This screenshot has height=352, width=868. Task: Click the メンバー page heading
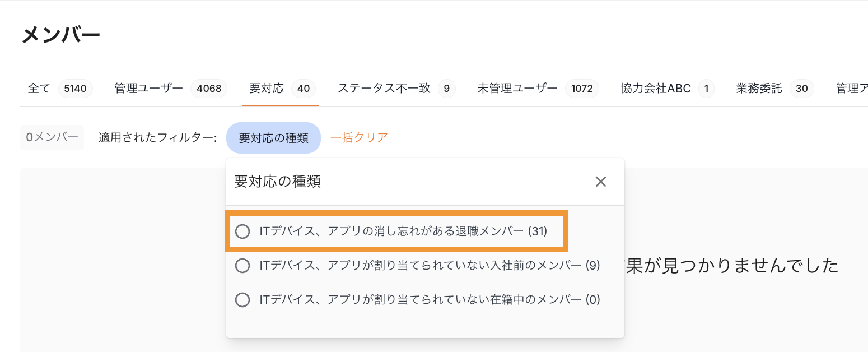coord(60,35)
